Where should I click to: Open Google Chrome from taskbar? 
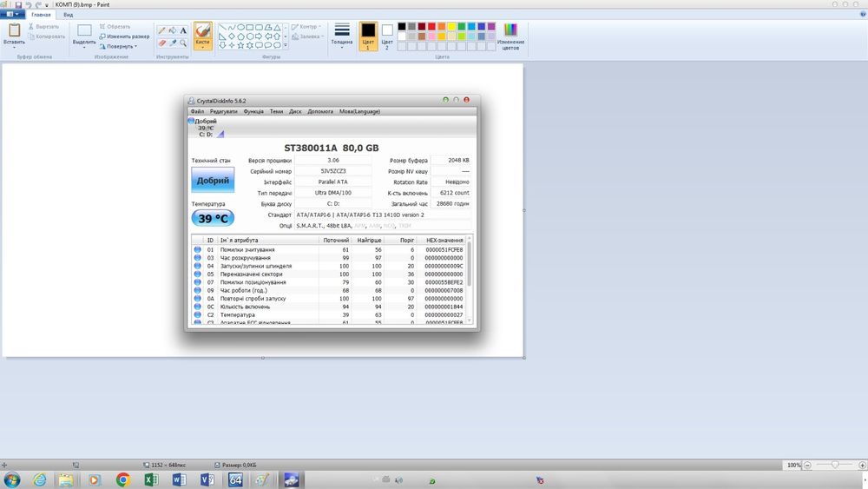tap(123, 479)
